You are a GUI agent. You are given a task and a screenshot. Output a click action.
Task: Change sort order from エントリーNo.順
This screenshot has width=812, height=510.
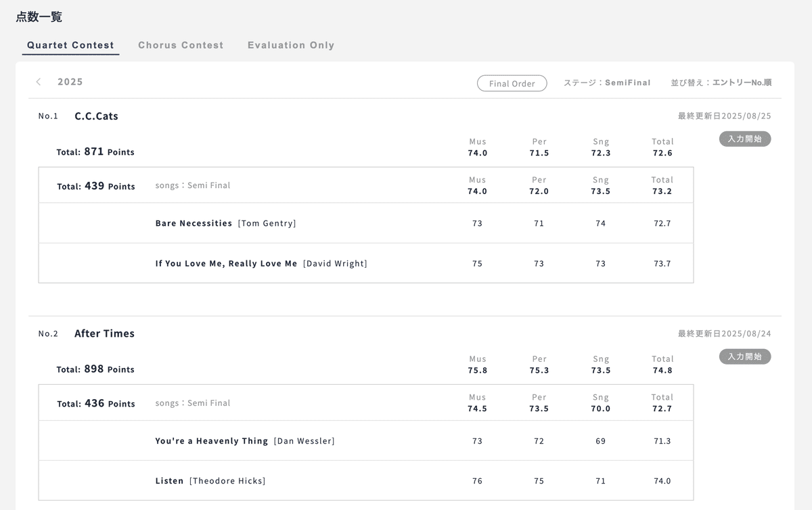(721, 83)
